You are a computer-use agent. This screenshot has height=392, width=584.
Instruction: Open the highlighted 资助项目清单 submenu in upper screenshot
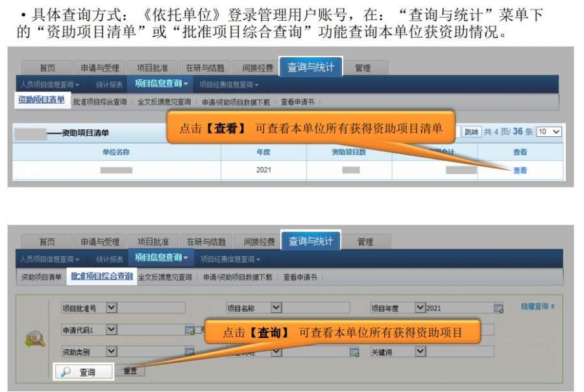click(x=42, y=100)
